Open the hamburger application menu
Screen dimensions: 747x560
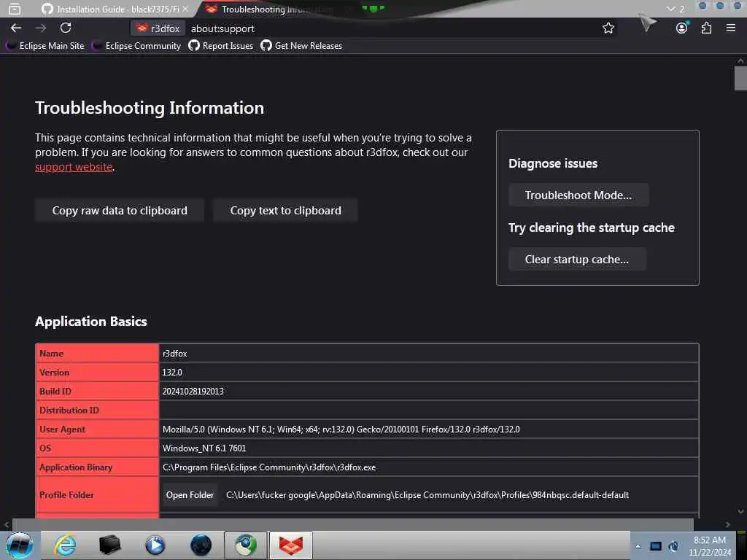(731, 28)
